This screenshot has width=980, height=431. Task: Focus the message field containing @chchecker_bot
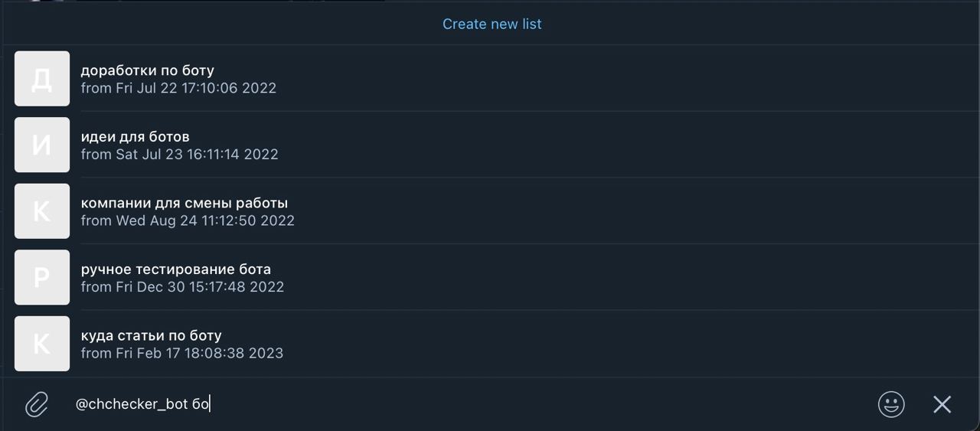(x=467, y=404)
